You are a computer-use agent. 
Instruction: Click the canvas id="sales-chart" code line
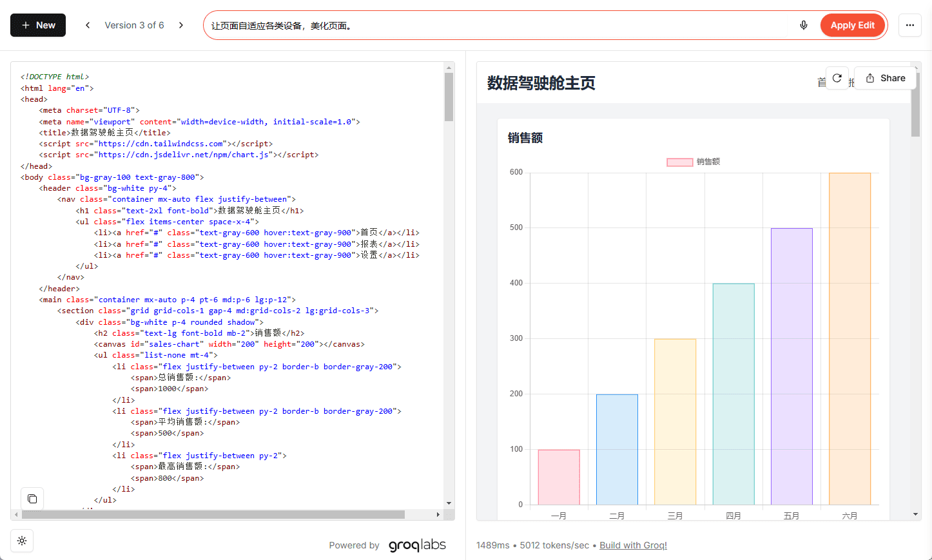(x=229, y=344)
